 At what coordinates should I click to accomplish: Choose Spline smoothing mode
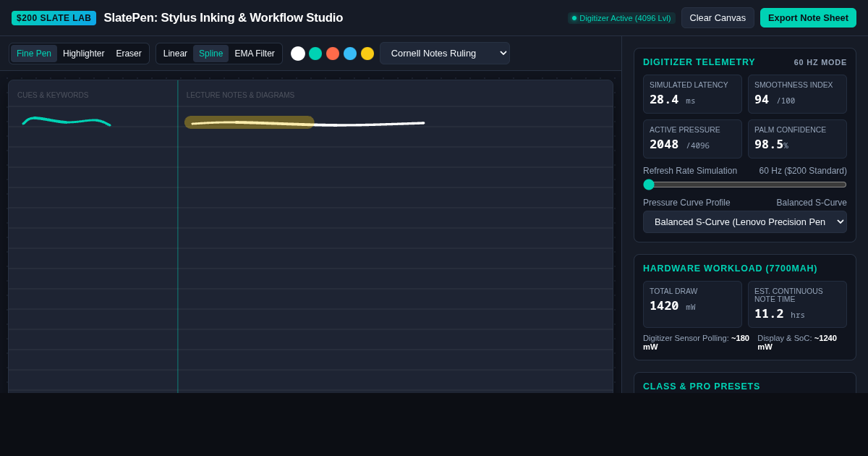210,54
